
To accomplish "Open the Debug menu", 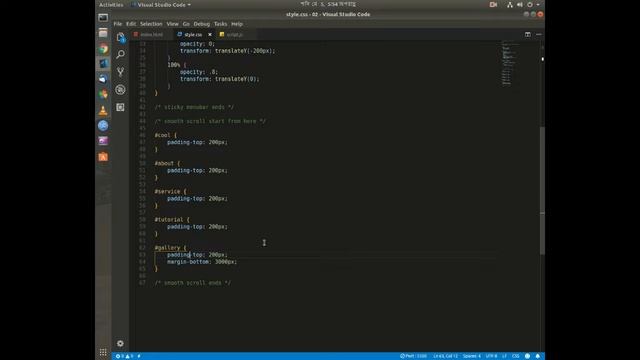I will (x=202, y=24).
